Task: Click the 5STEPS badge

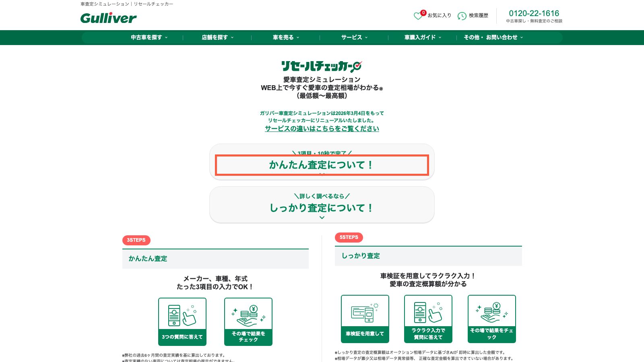Action: [x=349, y=237]
